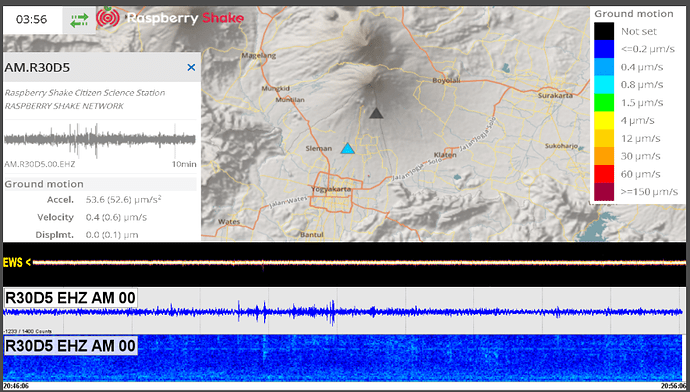The height and width of the screenshot is (392, 690).
Task: Close the AM.R30D5 station panel
Action: pyautogui.click(x=191, y=67)
